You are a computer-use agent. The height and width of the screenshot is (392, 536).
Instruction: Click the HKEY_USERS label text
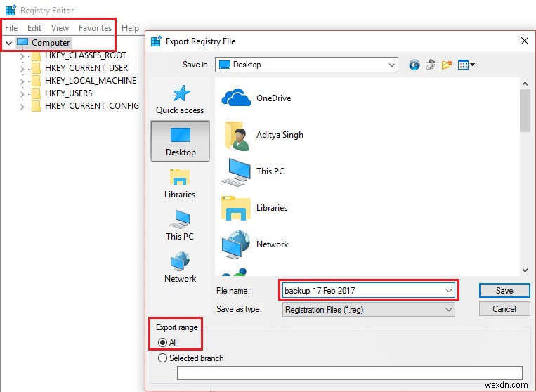(68, 93)
